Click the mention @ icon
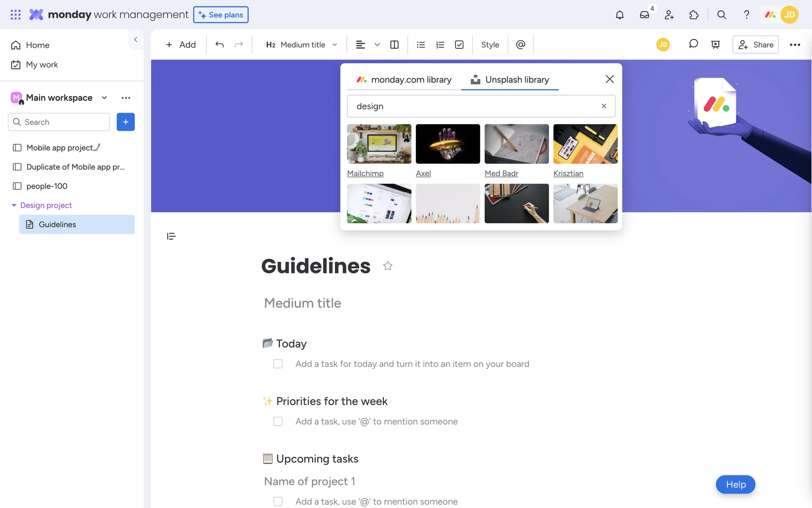The height and width of the screenshot is (508, 812). click(521, 44)
